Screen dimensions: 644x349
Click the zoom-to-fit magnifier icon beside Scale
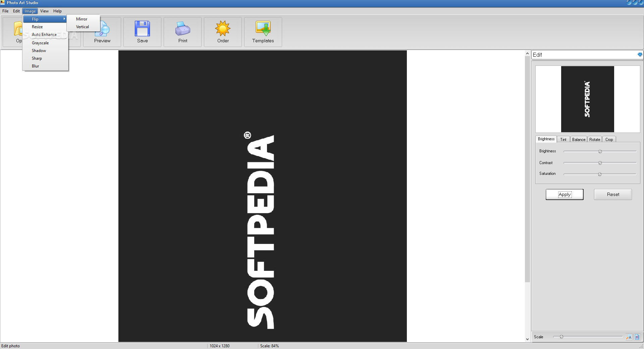(x=629, y=337)
